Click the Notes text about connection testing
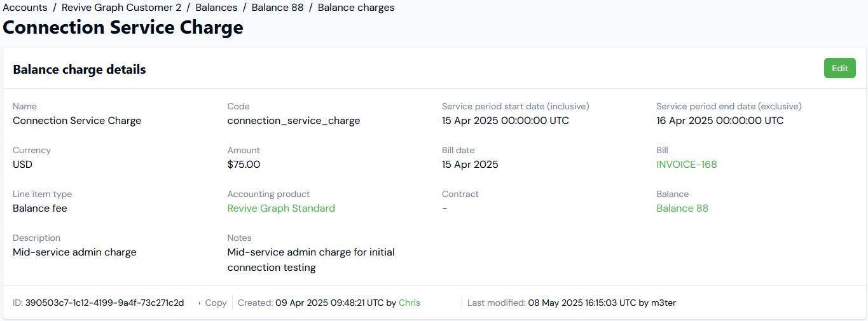The width and height of the screenshot is (868, 321). pyautogui.click(x=311, y=259)
